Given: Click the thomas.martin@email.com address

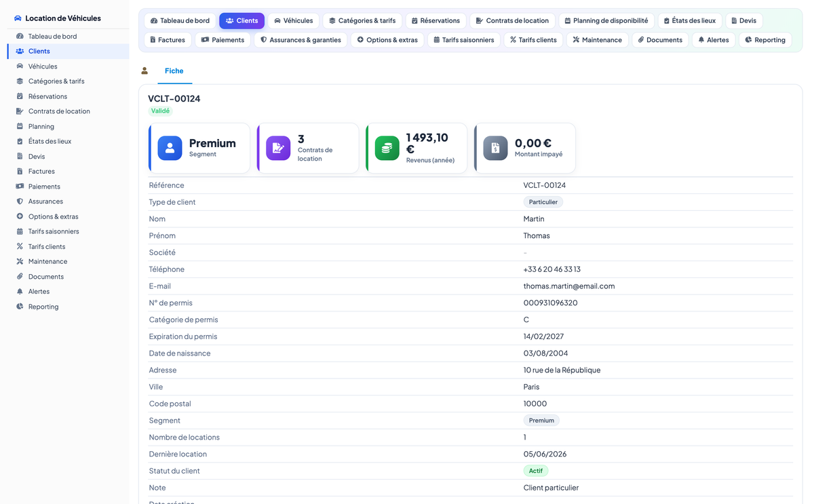Looking at the screenshot, I should coord(568,286).
